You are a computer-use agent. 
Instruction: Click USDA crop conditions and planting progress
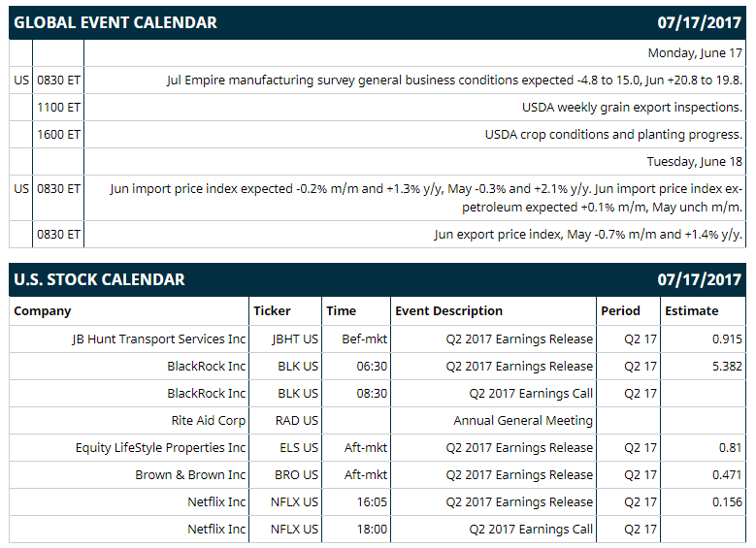613,135
